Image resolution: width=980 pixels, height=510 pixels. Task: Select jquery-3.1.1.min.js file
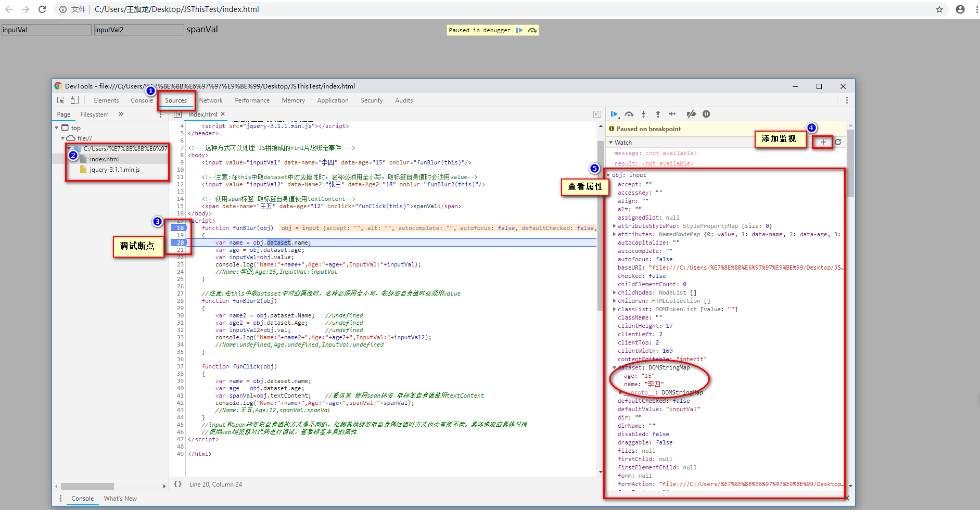(114, 170)
